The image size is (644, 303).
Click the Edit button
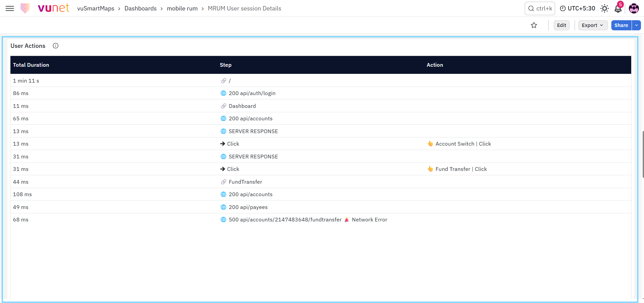click(561, 25)
